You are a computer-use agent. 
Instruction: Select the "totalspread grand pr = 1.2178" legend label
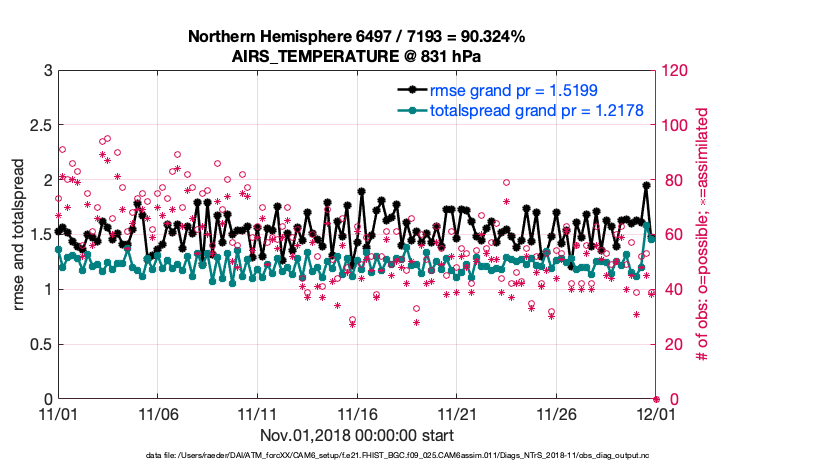click(536, 111)
